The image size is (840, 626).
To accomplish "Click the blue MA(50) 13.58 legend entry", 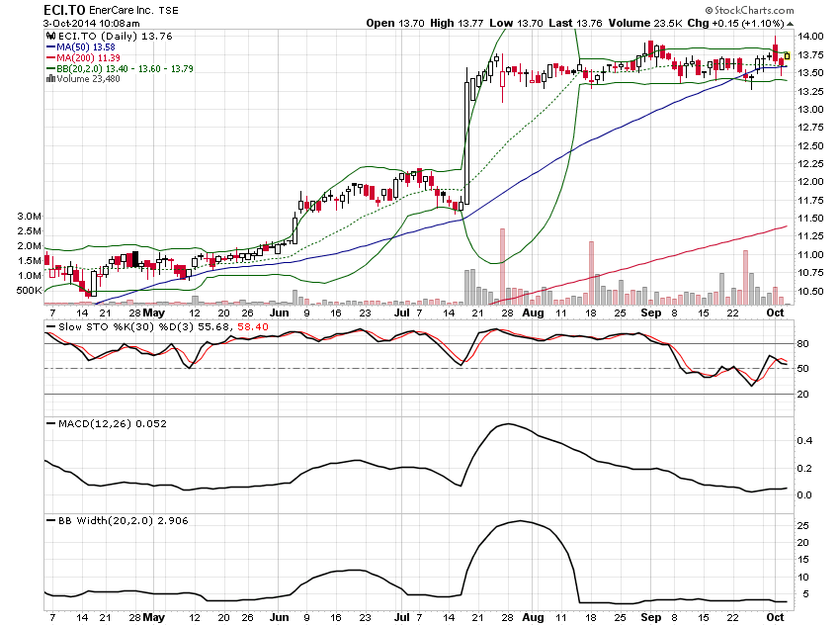I will tap(81, 47).
